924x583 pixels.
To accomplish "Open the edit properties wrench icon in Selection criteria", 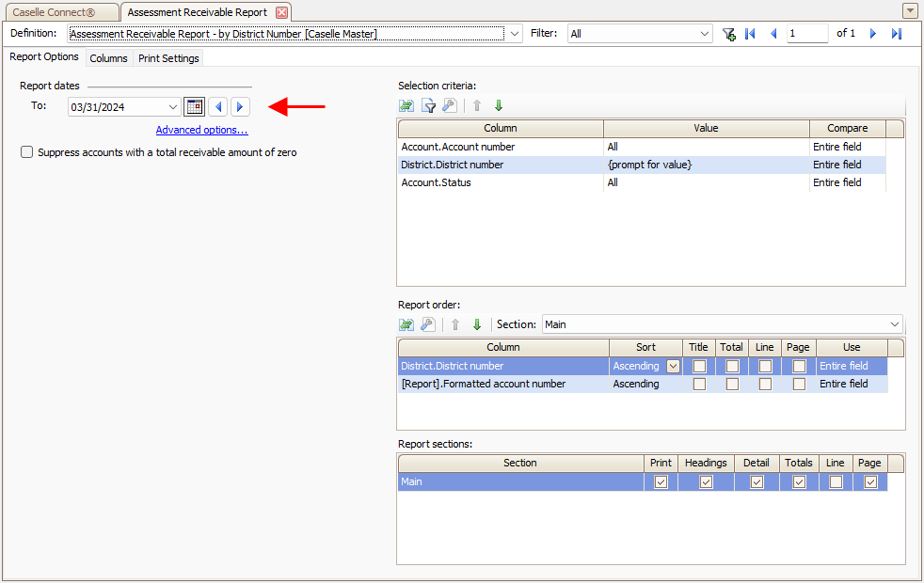I will 451,105.
